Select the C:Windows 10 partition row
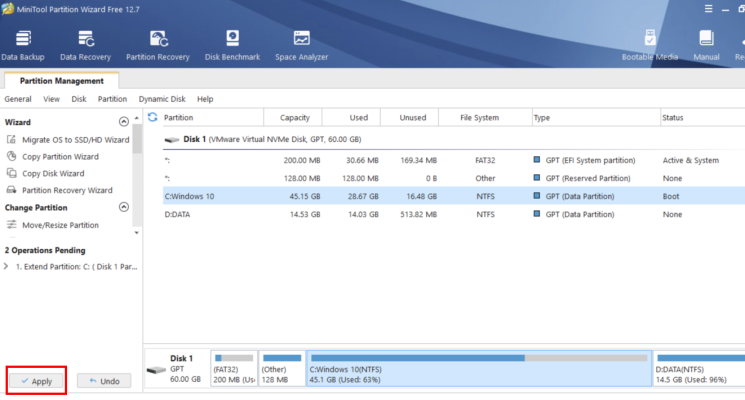 coord(454,196)
